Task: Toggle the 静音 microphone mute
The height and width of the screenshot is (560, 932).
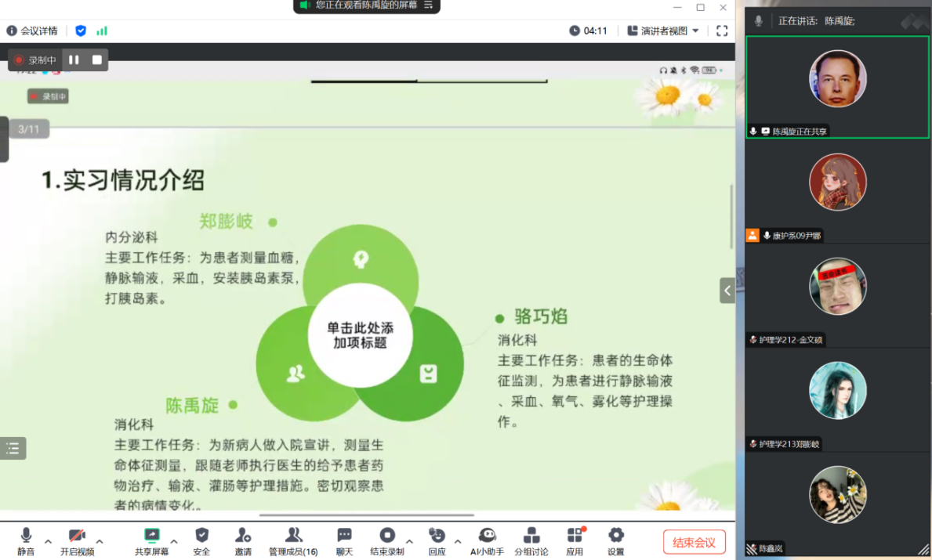Action: pyautogui.click(x=26, y=540)
